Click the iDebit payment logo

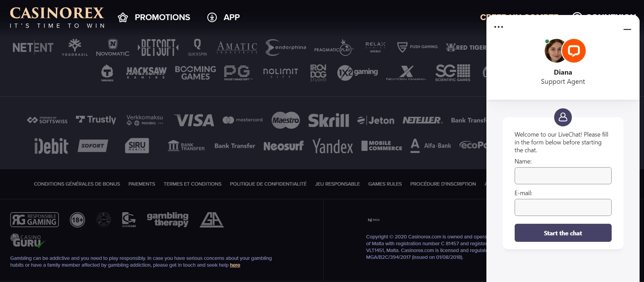point(51,146)
